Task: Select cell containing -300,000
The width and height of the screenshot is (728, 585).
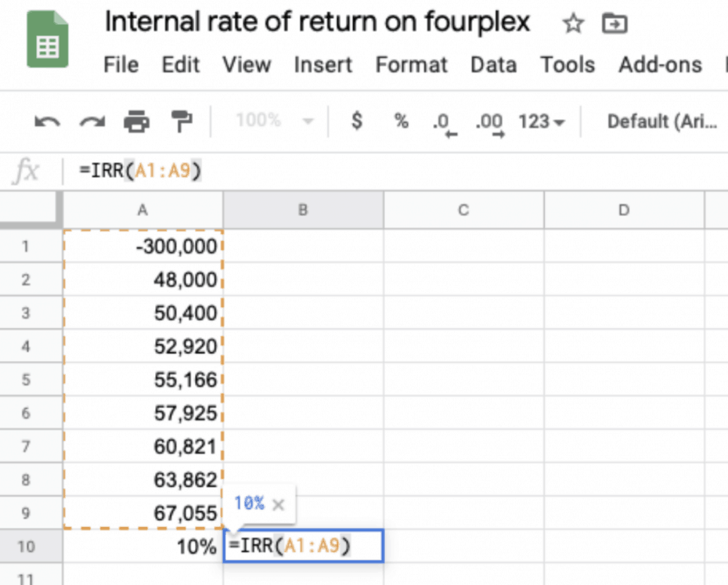Action: coord(143,246)
